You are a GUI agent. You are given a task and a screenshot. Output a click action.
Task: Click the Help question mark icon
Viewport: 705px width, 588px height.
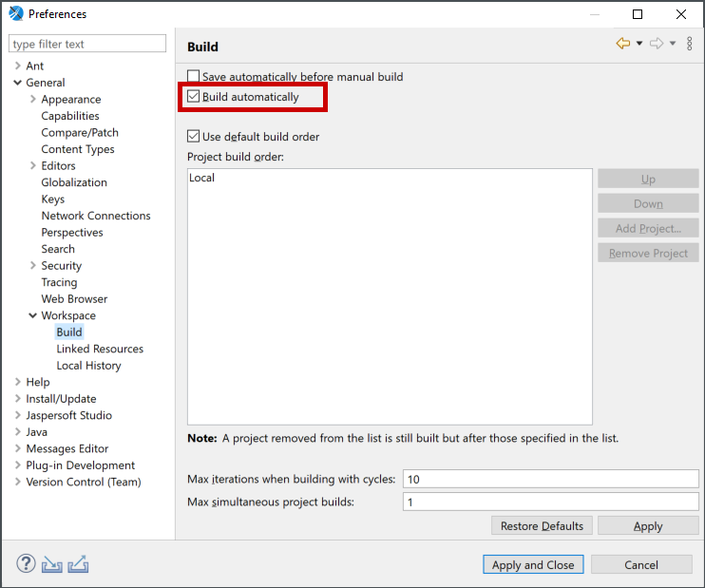click(26, 563)
